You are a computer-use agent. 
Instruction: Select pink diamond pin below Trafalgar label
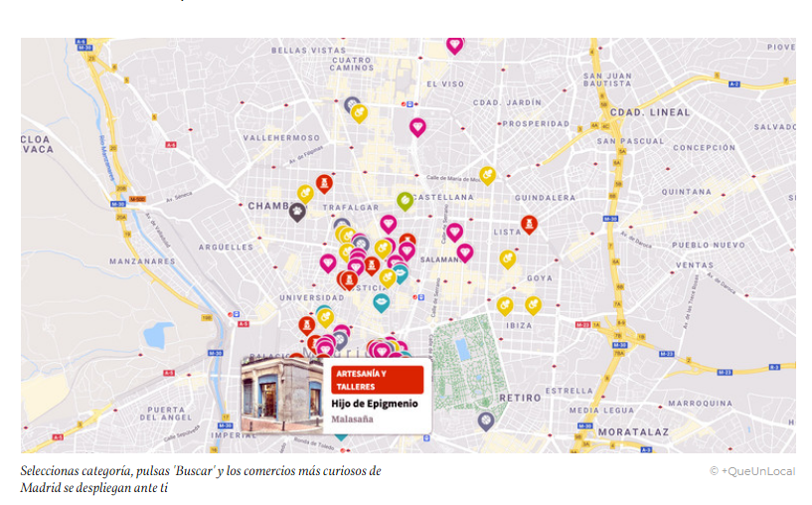pos(389,224)
